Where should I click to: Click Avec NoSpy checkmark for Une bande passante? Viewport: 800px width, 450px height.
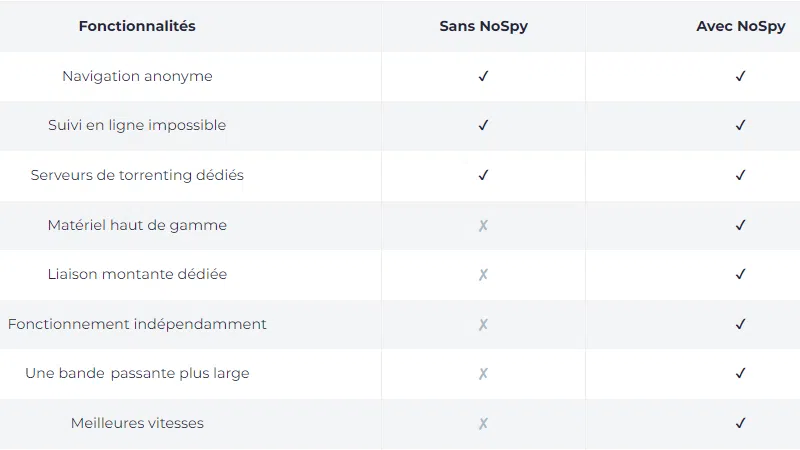[741, 373]
